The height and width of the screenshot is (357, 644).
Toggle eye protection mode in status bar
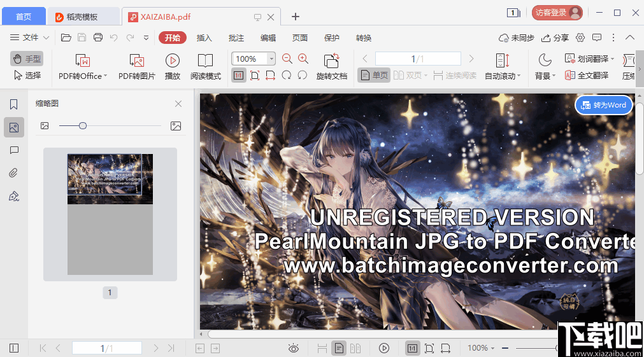click(293, 348)
